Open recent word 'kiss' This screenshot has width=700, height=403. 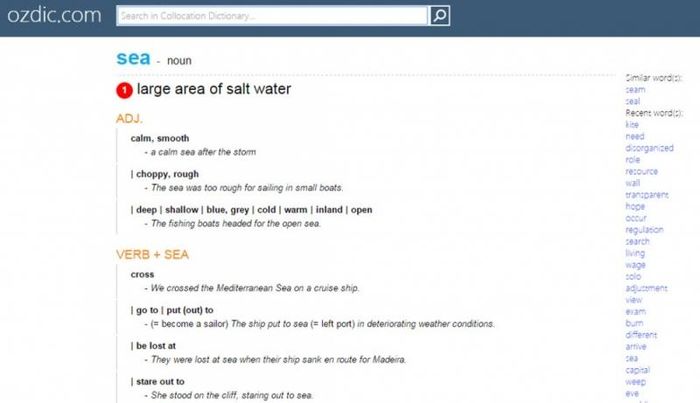[x=632, y=125]
